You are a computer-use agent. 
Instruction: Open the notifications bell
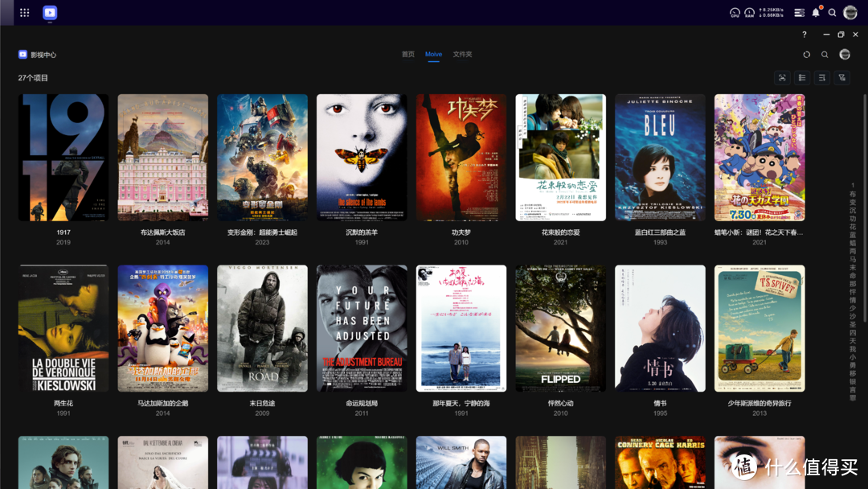tap(816, 12)
